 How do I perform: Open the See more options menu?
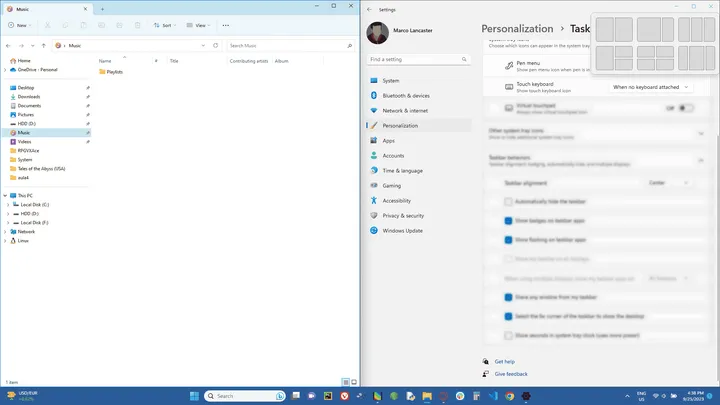227,25
